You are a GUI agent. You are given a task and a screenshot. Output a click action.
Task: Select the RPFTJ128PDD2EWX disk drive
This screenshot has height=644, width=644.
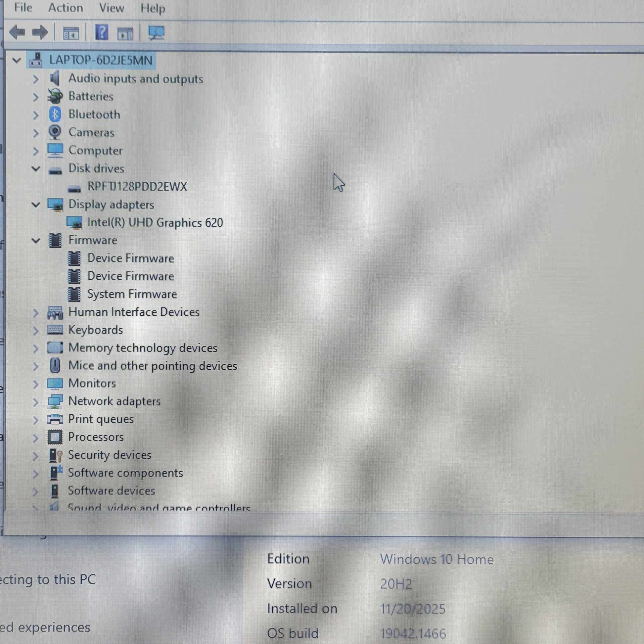tap(137, 187)
